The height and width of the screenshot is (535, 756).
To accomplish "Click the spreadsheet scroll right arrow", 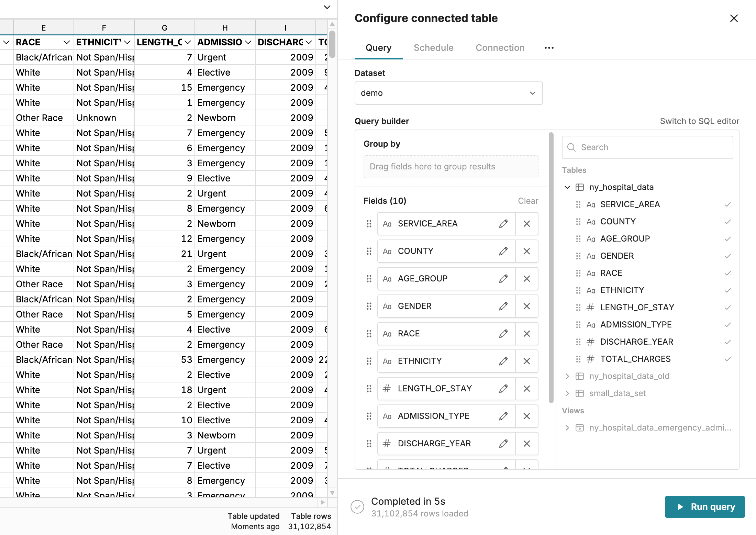I will point(322,502).
